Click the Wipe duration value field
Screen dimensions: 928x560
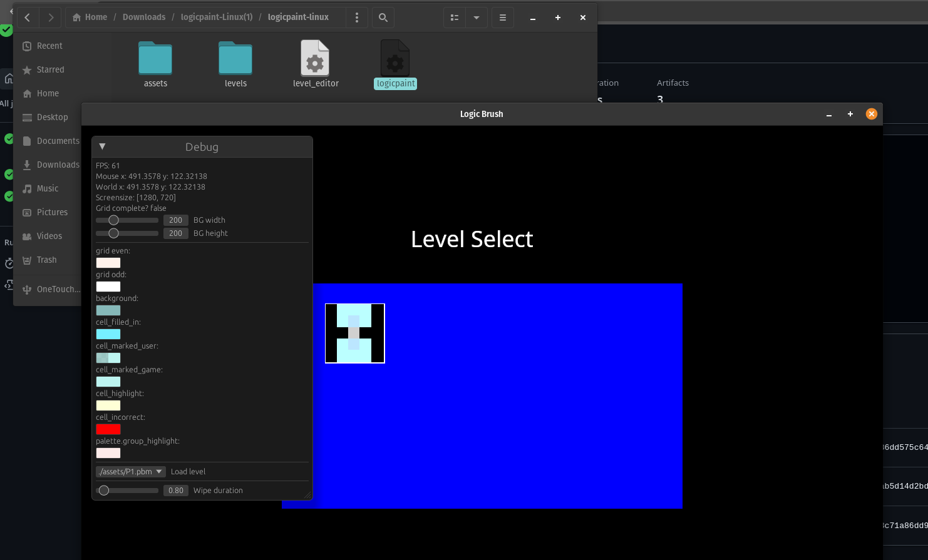coord(176,491)
